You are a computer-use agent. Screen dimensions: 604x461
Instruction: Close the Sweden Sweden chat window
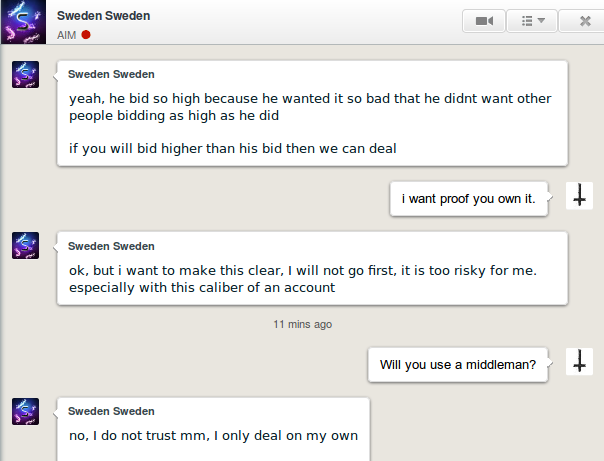[x=584, y=21]
